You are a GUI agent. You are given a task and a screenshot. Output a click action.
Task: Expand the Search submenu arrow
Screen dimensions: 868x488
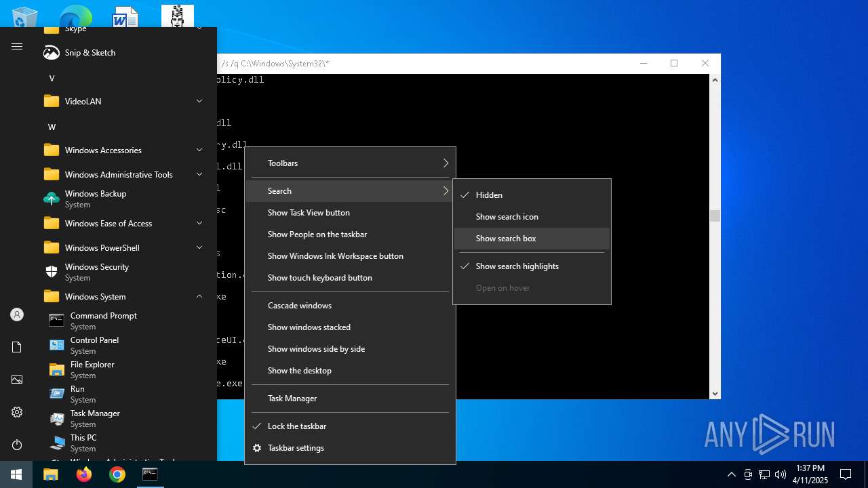tap(446, 191)
